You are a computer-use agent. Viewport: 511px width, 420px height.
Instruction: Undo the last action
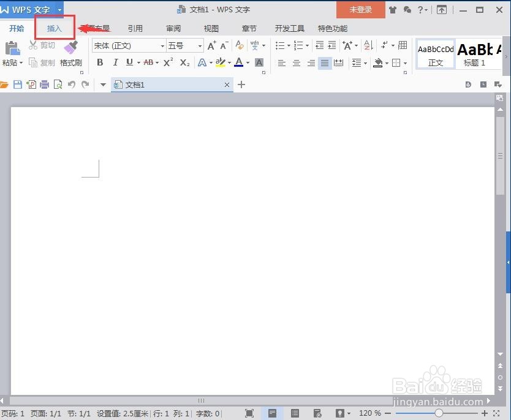pyautogui.click(x=71, y=85)
